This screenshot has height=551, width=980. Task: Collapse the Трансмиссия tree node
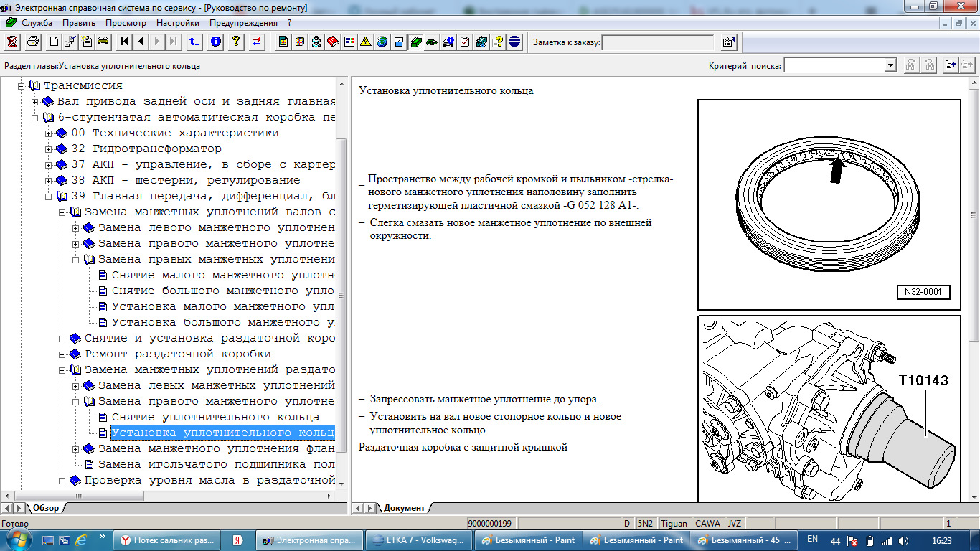(x=22, y=86)
